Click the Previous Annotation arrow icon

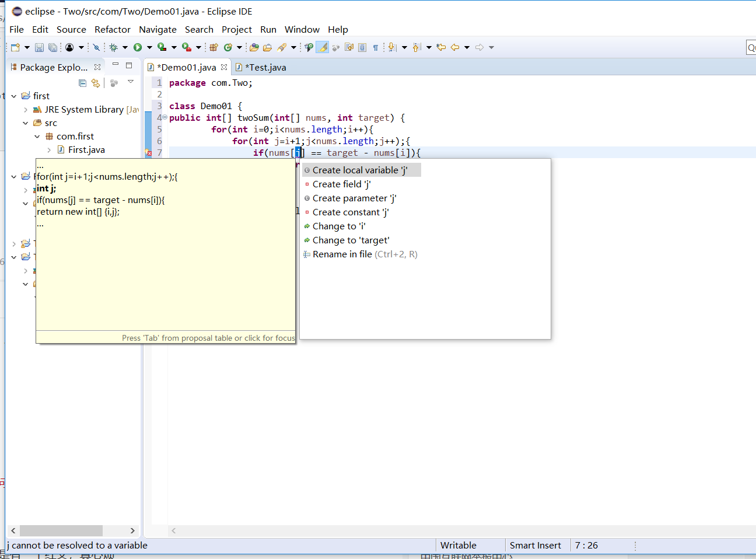tap(416, 47)
